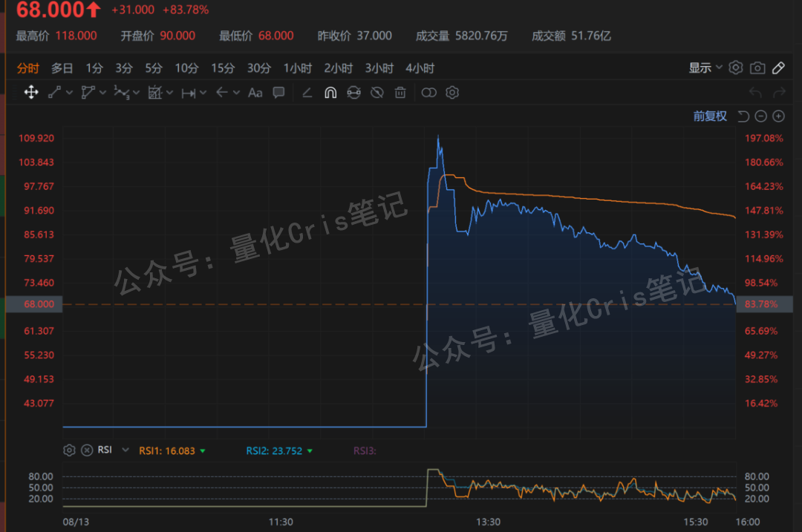802x532 pixels.
Task: Zoom in using the plus control
Action: (778, 116)
